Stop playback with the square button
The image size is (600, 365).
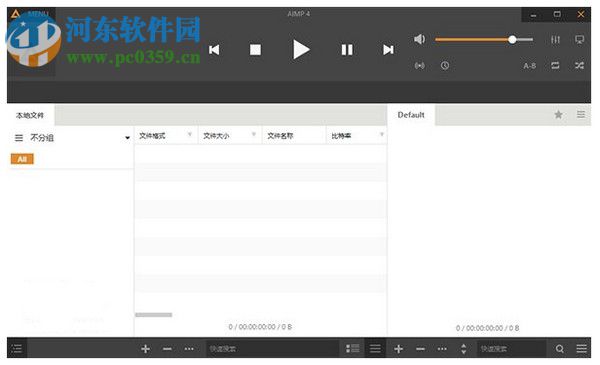pos(255,50)
